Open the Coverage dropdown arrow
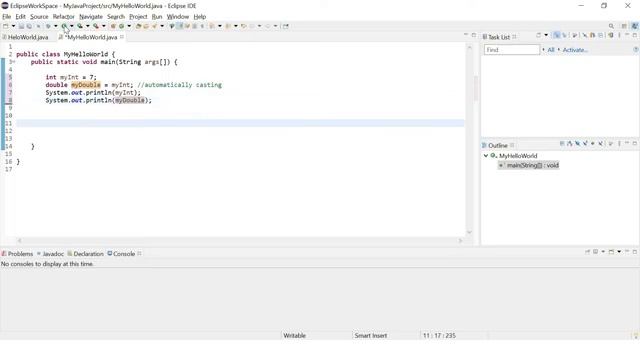 click(87, 26)
